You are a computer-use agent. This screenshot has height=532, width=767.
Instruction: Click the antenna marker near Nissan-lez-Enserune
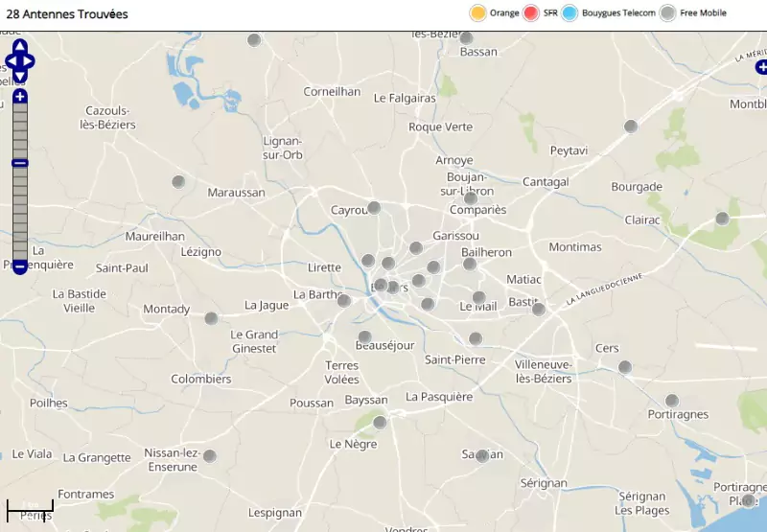coord(210,456)
